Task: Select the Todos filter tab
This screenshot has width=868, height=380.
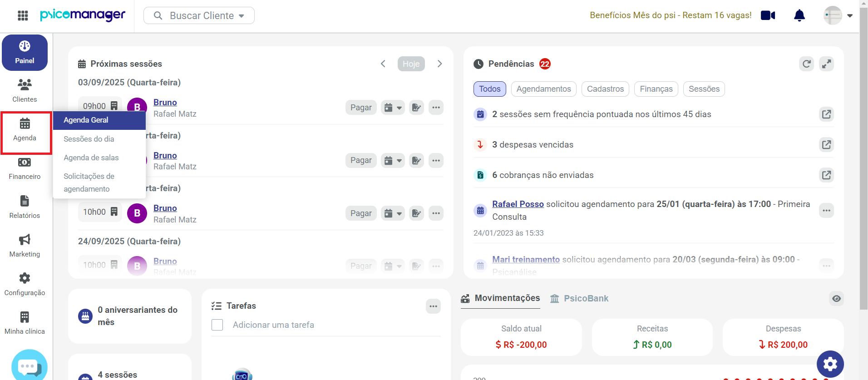Action: click(490, 89)
